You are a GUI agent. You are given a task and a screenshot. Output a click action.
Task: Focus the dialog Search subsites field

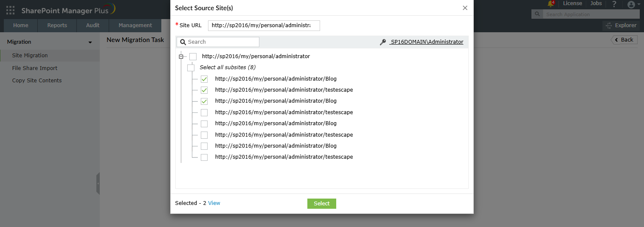[218, 42]
